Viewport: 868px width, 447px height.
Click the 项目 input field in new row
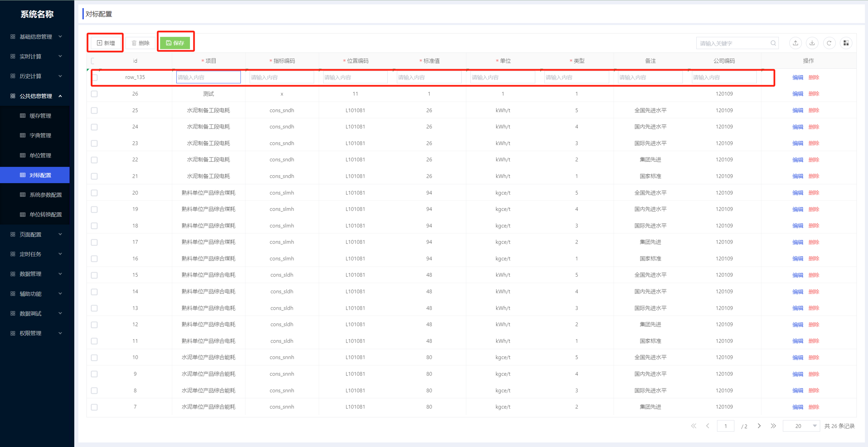208,77
